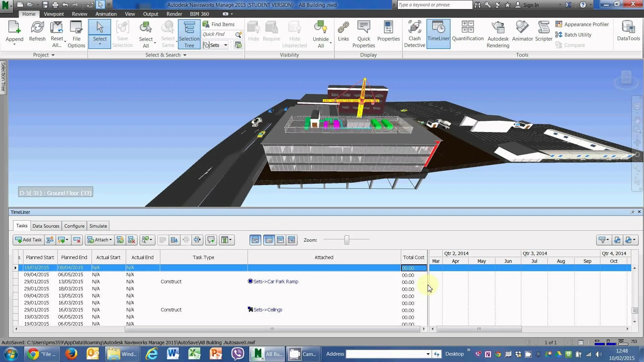644x362 pixels.
Task: Open Quick Properties display
Action: (x=364, y=34)
